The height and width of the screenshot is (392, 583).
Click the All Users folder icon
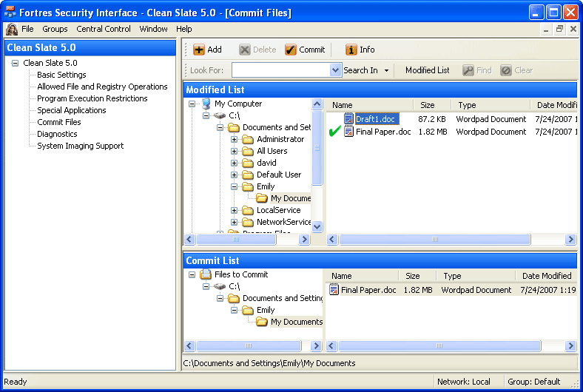point(248,151)
